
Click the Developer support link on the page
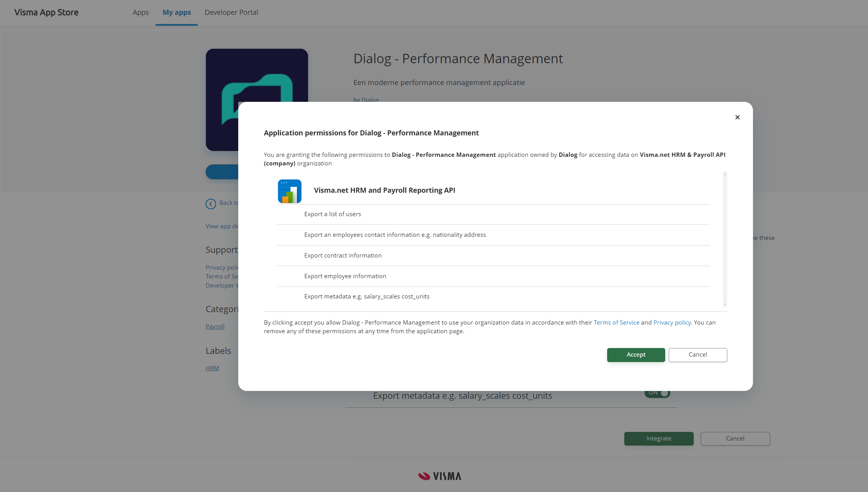[x=222, y=286]
